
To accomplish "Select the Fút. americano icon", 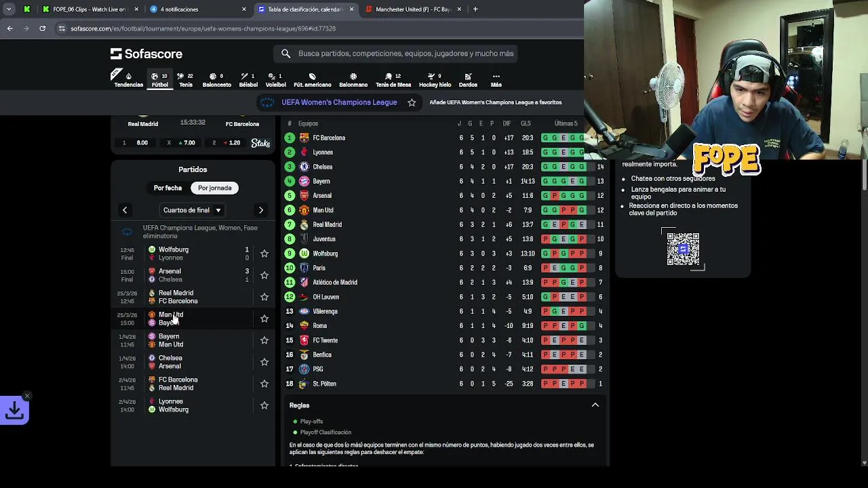I will click(312, 80).
